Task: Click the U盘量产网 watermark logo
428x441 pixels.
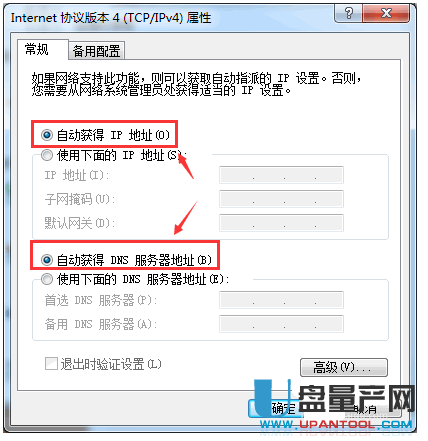Action: pyautogui.click(x=335, y=399)
